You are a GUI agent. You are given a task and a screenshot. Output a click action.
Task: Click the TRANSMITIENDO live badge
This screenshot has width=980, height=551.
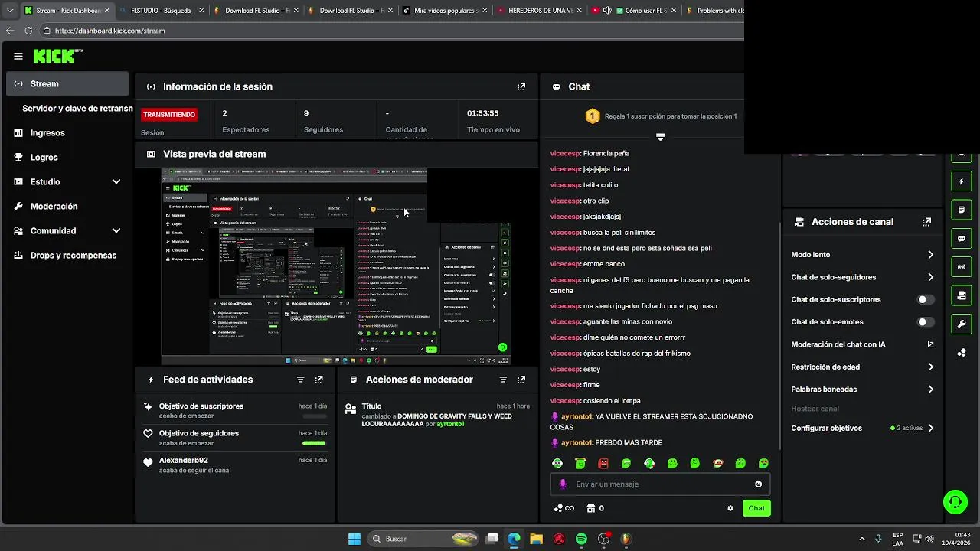(x=169, y=115)
